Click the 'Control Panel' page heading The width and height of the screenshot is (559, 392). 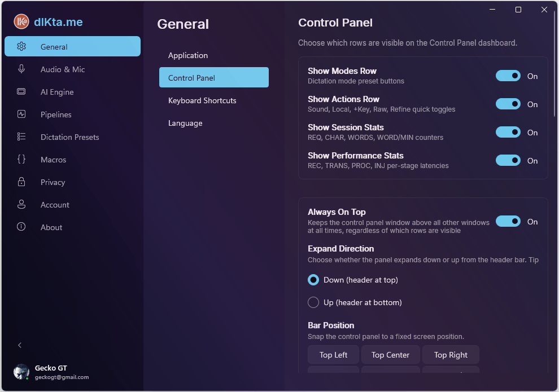coord(335,23)
